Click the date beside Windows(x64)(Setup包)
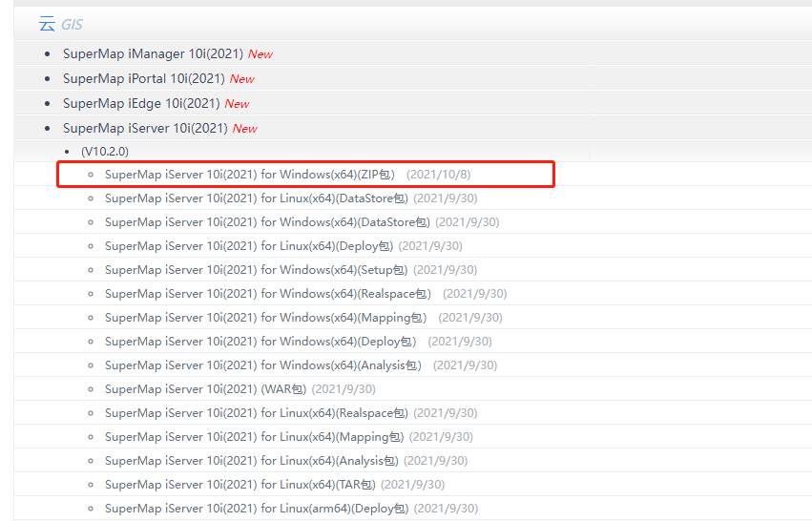The height and width of the screenshot is (521, 812). pyautogui.click(x=446, y=270)
